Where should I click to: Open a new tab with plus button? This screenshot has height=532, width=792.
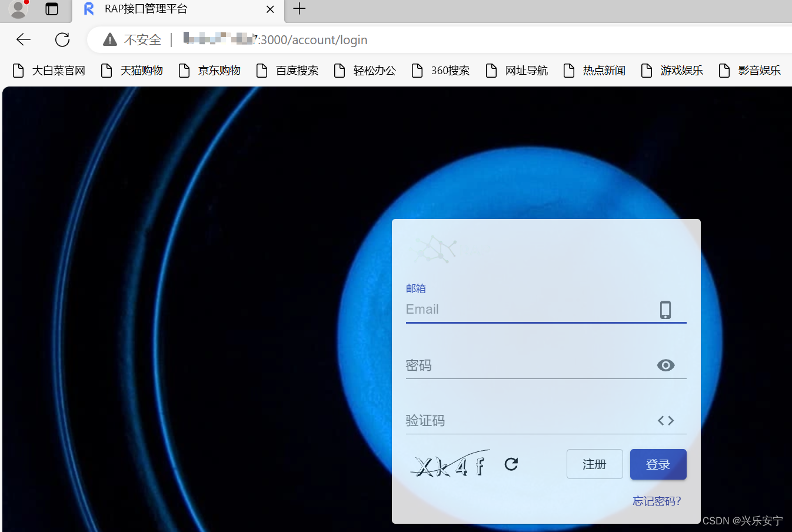(299, 9)
